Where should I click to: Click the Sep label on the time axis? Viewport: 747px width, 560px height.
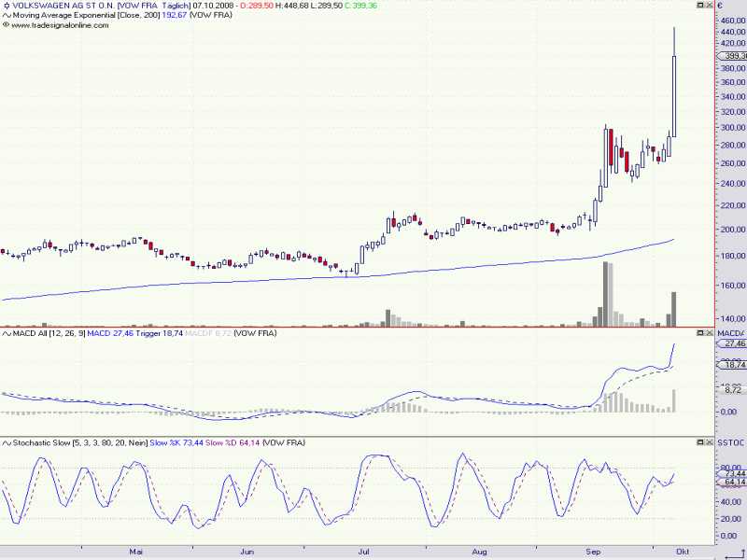[593, 552]
